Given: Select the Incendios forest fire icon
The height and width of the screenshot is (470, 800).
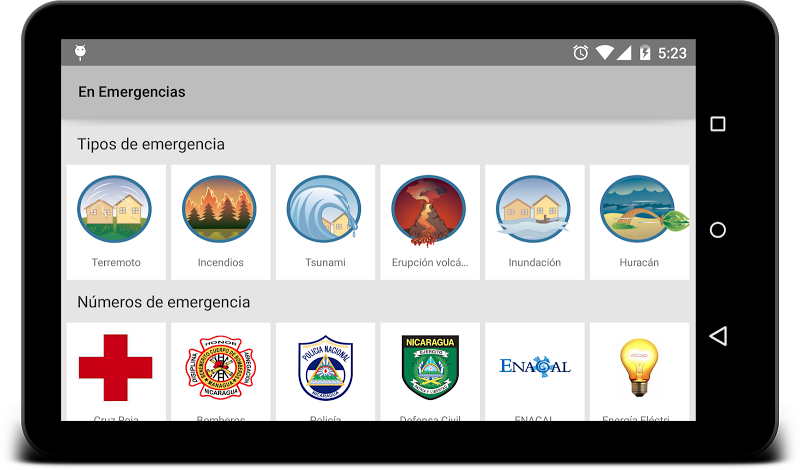Looking at the screenshot, I should (219, 209).
